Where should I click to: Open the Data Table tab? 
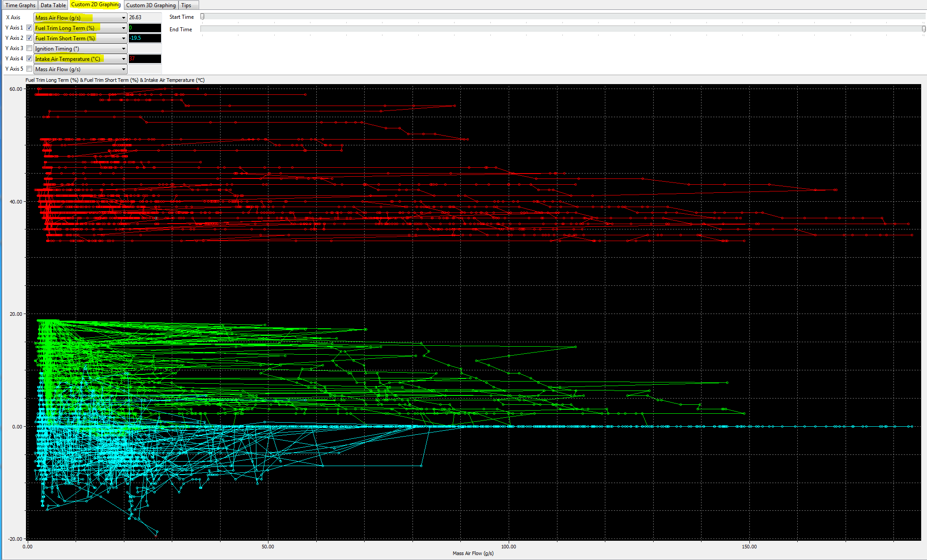tap(53, 5)
